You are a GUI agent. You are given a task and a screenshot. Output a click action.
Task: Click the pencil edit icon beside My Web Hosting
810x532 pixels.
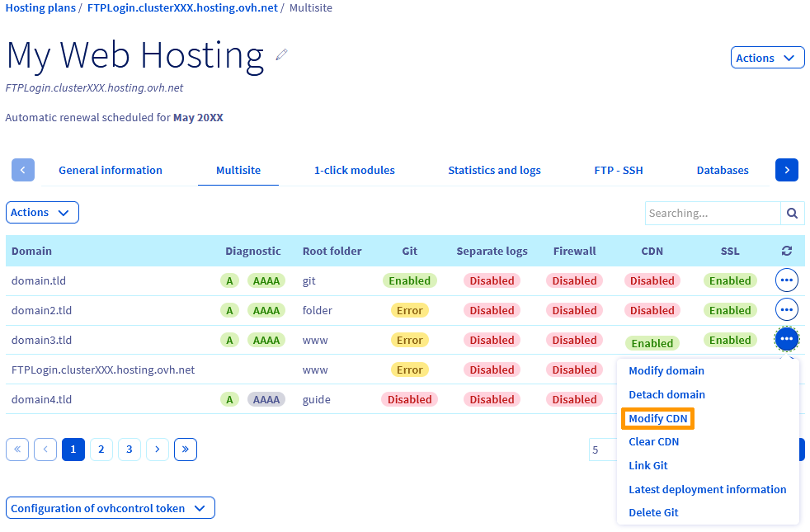(282, 54)
